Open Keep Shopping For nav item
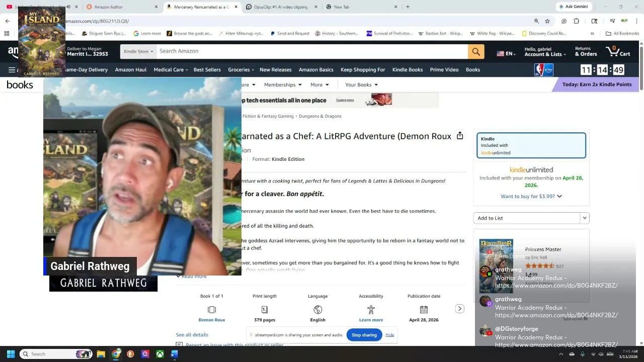Viewport: 644px width, 362px height. [363, 70]
